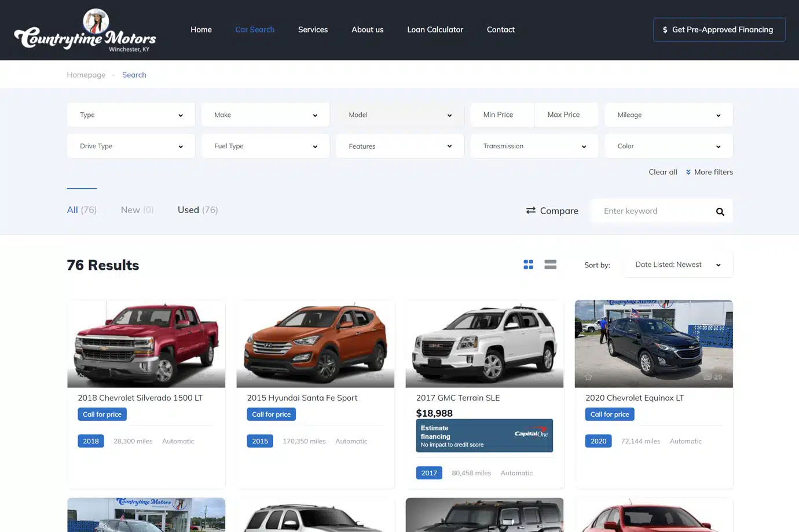Open the Type filter dropdown
The width and height of the screenshot is (799, 532).
pos(131,115)
